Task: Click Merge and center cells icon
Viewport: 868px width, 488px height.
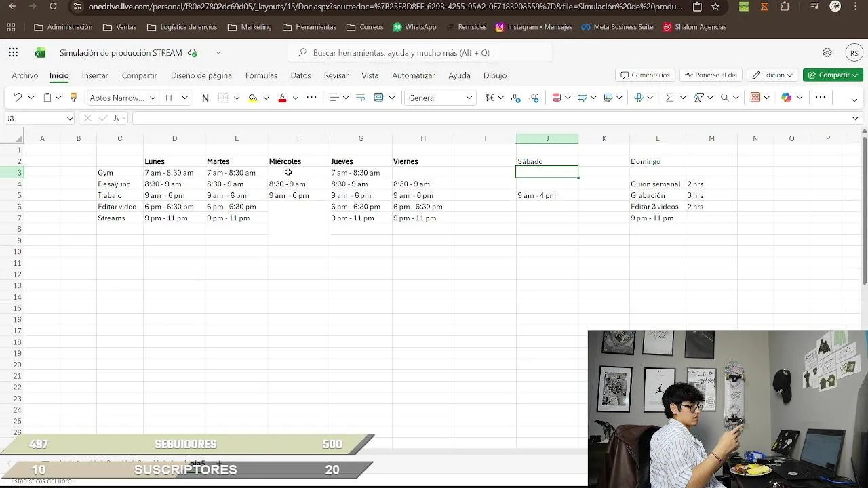Action: pos(378,98)
